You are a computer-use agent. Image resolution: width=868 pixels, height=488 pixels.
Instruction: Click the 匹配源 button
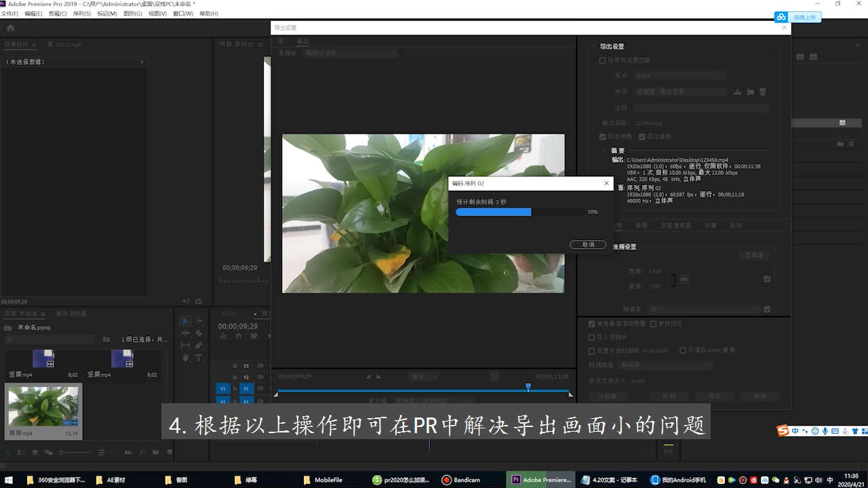pyautogui.click(x=754, y=256)
